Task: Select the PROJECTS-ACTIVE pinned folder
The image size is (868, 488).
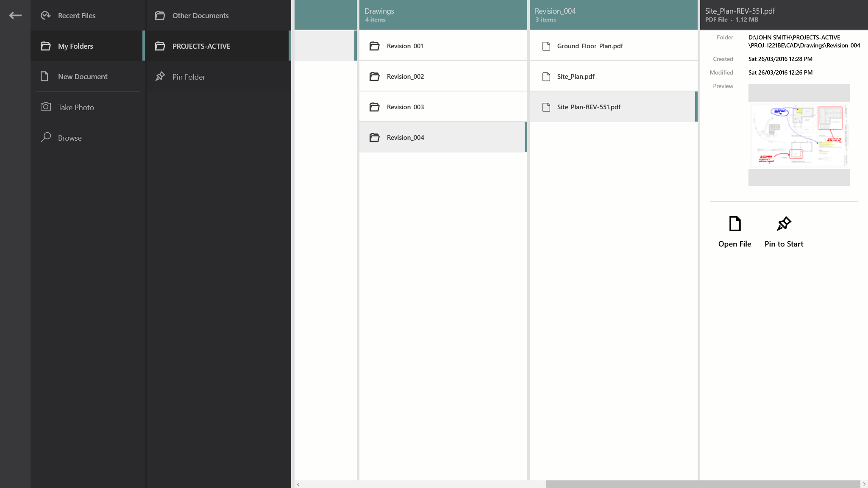Action: pyautogui.click(x=201, y=46)
